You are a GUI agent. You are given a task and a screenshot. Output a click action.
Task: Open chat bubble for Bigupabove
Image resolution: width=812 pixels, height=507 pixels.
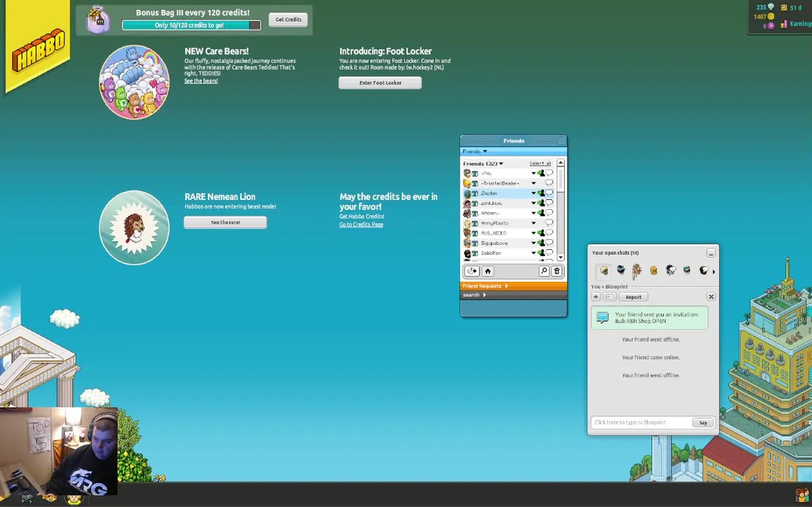pos(549,243)
